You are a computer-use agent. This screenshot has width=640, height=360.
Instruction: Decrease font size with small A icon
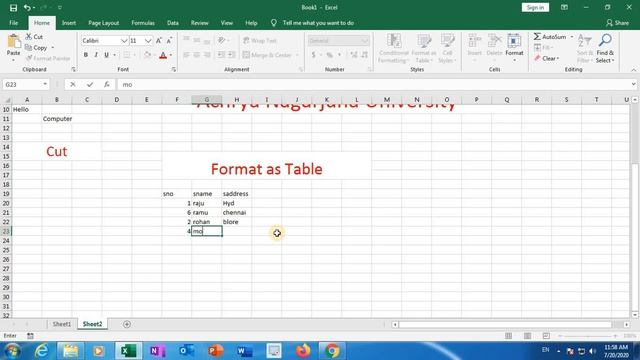[x=169, y=40]
